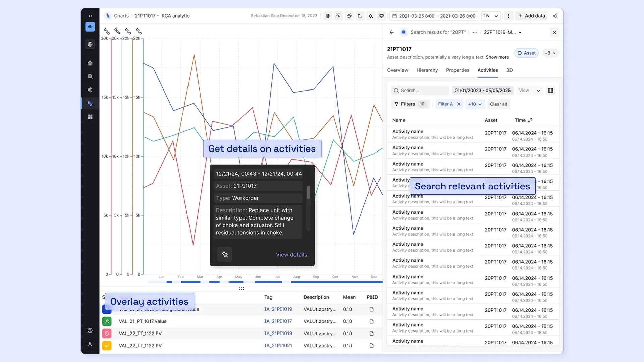Screen dimensions: 644x362
Task: Remove the Filter A chip
Action: tap(458, 104)
